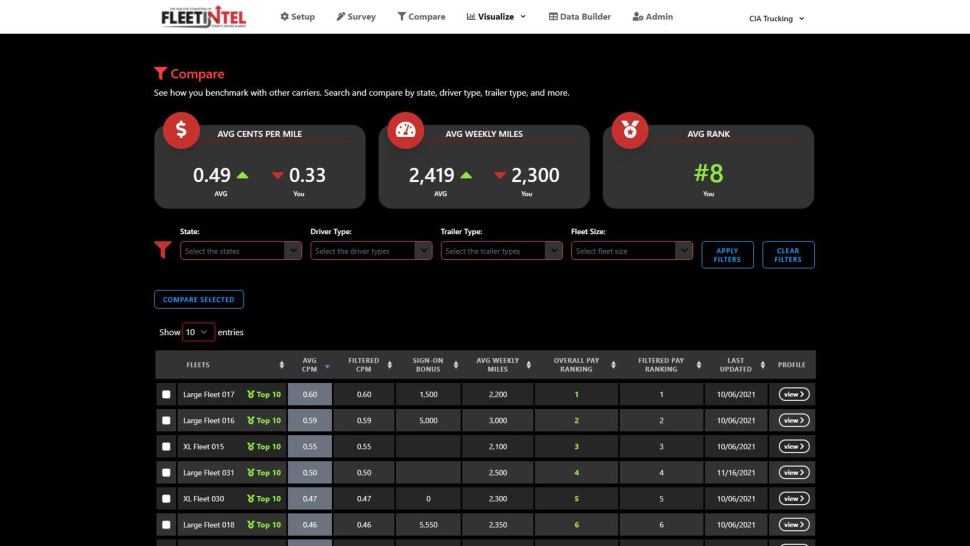The image size is (970, 546).
Task: Click the red down arrow beside 2,300
Action: coord(500,176)
